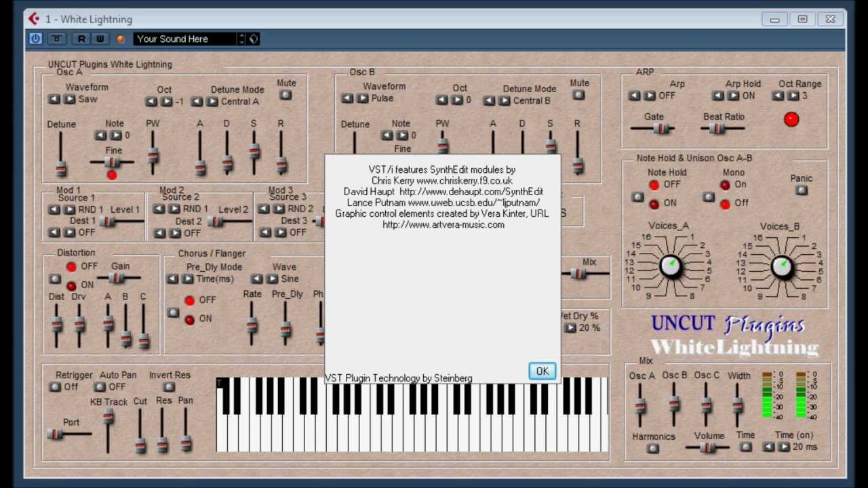Toggle the Chorus / Flanger on/off button
Viewport: 868px width, 488px height.
point(173,312)
